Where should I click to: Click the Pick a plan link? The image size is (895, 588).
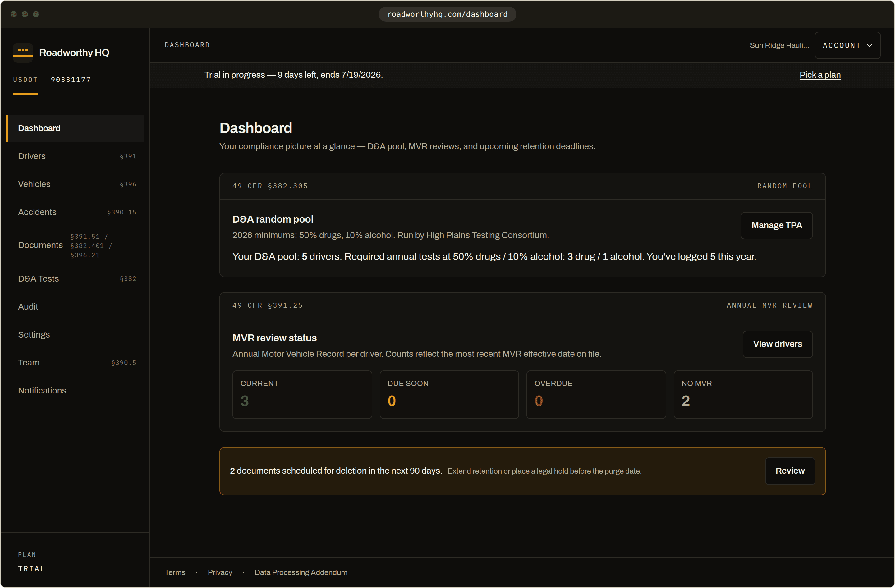pyautogui.click(x=820, y=75)
